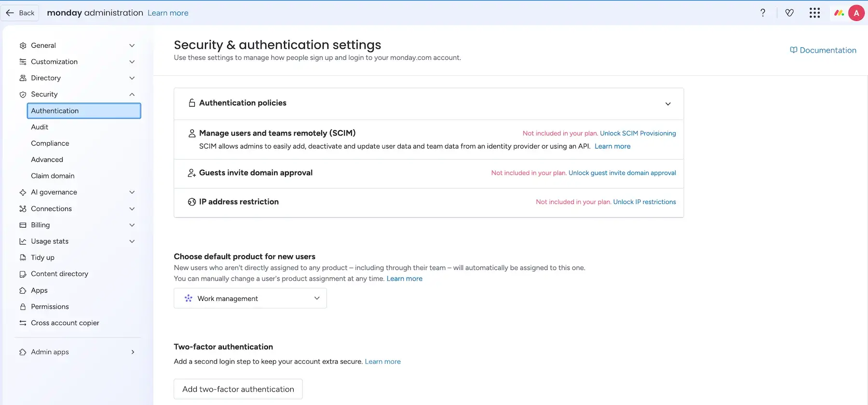Click the monday.com logo icon

(839, 13)
